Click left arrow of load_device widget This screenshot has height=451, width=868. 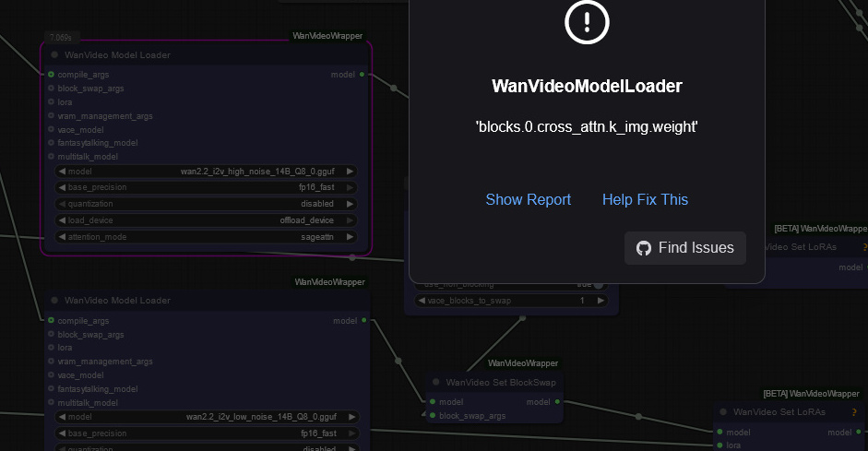(x=62, y=220)
